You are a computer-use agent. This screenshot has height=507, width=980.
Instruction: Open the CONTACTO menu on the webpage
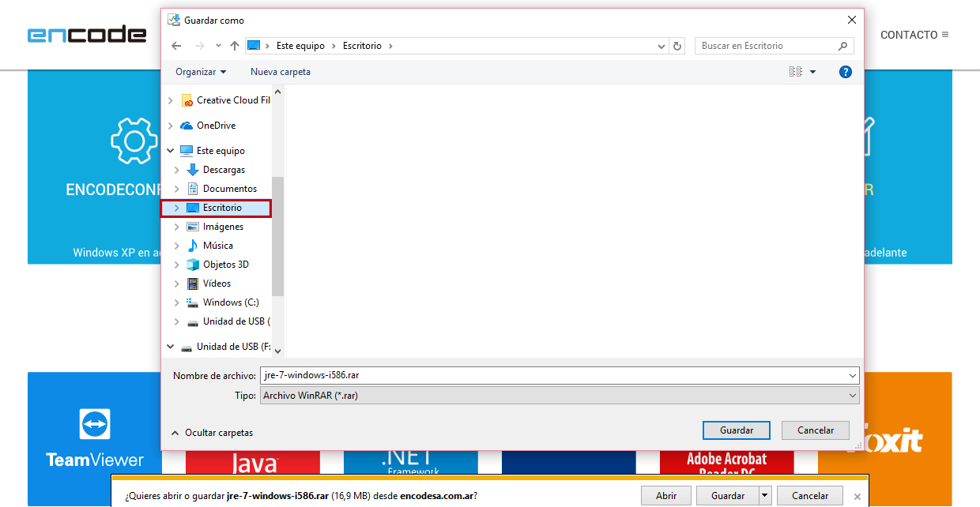pos(914,35)
